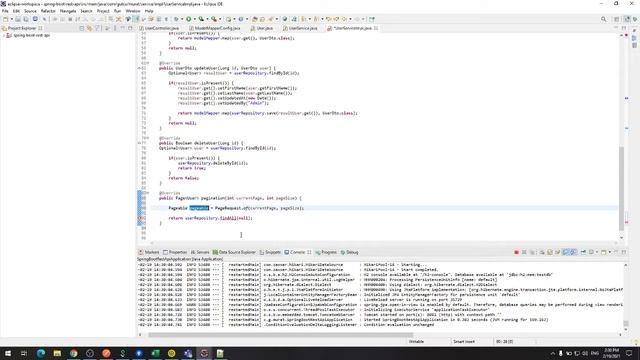640x360 pixels.
Task: Open the Refactor menu
Action: coord(48,11)
